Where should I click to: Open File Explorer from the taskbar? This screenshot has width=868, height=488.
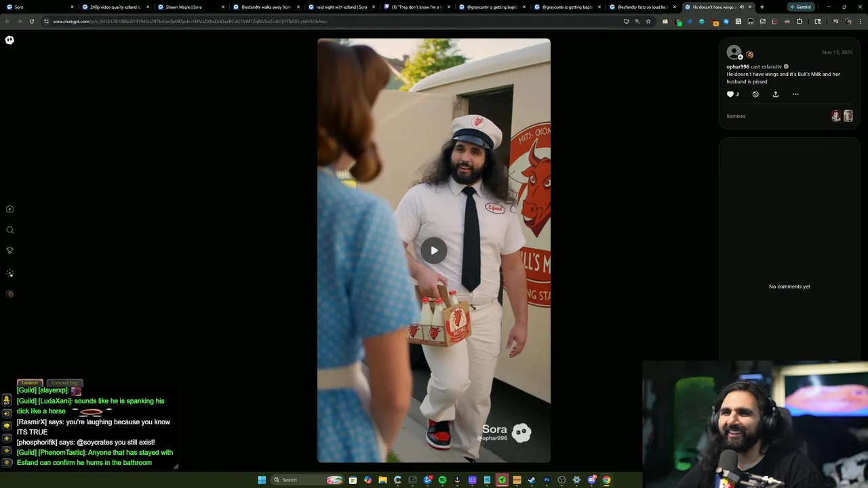(x=382, y=480)
